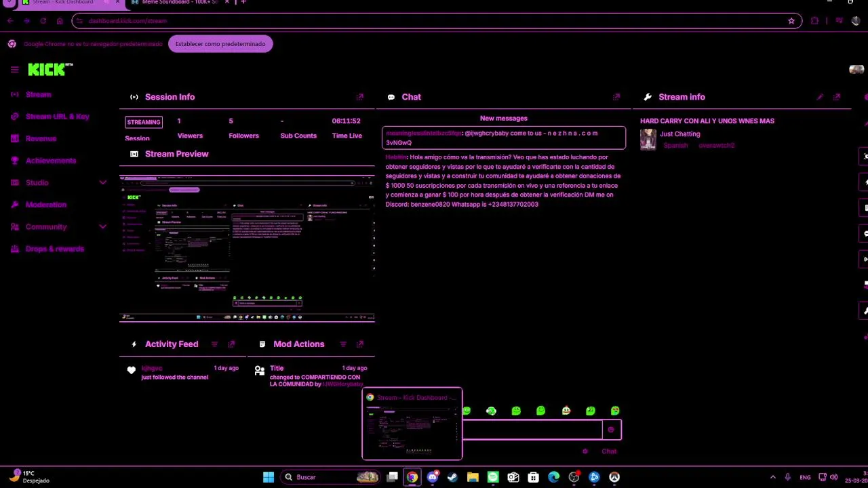868x488 pixels.
Task: Show hidden system tray icons
Action: pyautogui.click(x=772, y=477)
